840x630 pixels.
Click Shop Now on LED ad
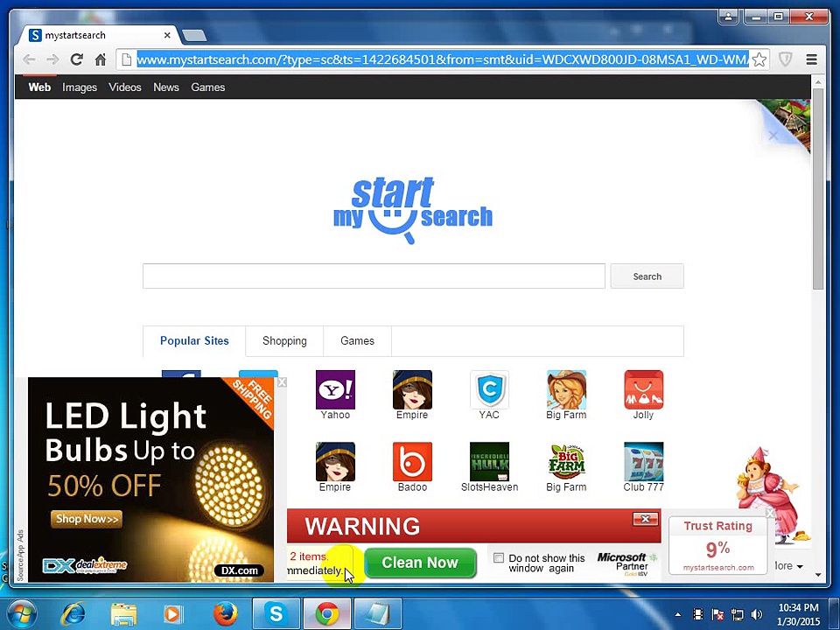tap(87, 519)
